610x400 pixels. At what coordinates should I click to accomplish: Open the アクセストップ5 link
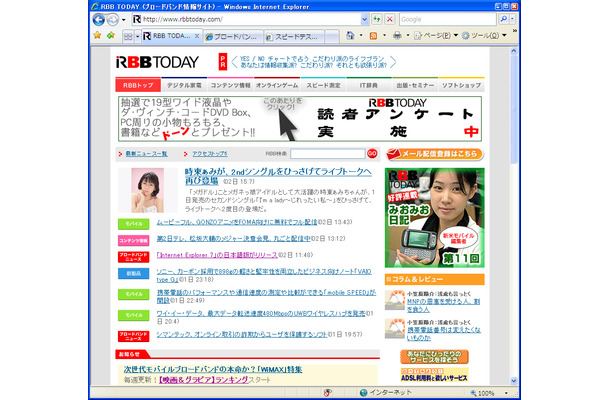(x=210, y=154)
